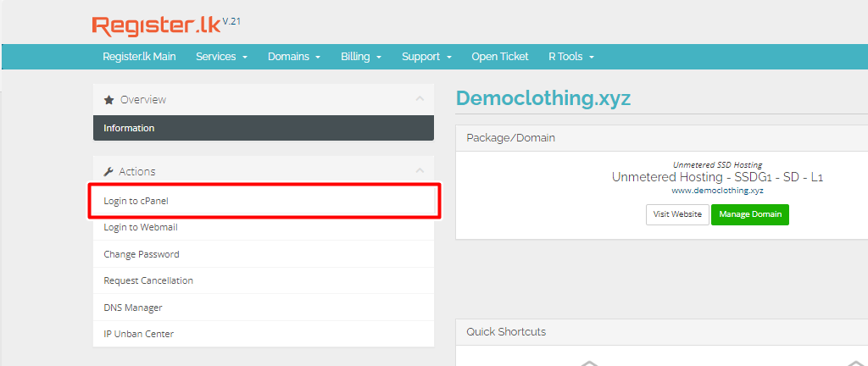Screen dimensions: 868x366
Task: Open the Domains dropdown menu
Action: point(294,57)
